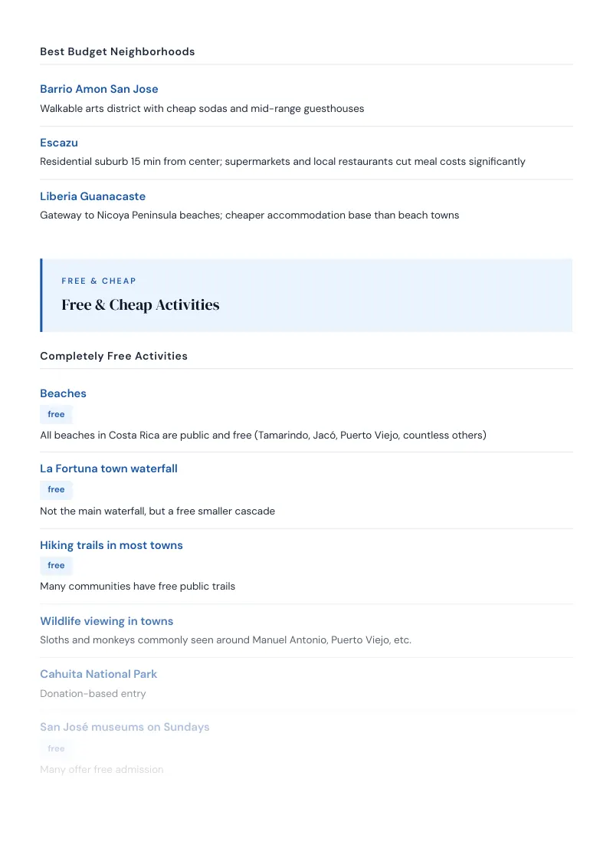
Task: Select the Liberia Guanacaste heading
Action: (x=93, y=196)
